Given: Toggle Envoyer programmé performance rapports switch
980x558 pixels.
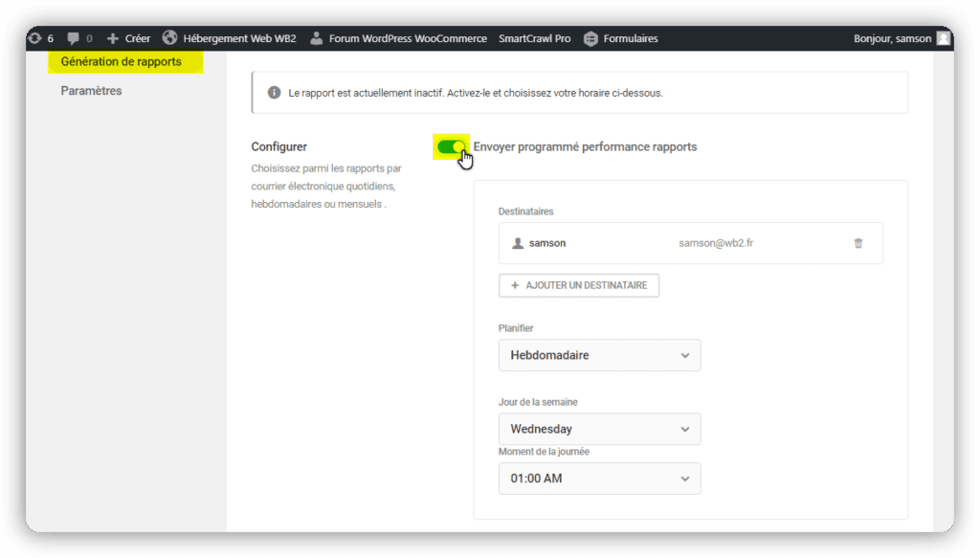Looking at the screenshot, I should click(x=450, y=146).
